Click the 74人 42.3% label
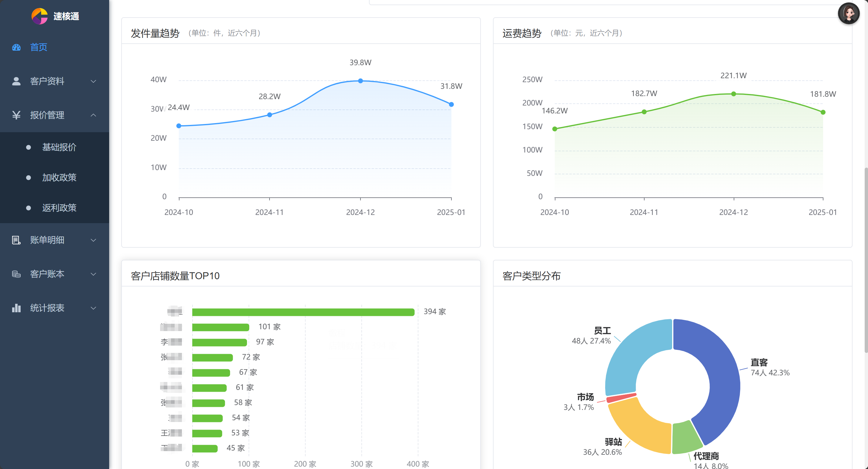This screenshot has width=868, height=469. click(770, 373)
